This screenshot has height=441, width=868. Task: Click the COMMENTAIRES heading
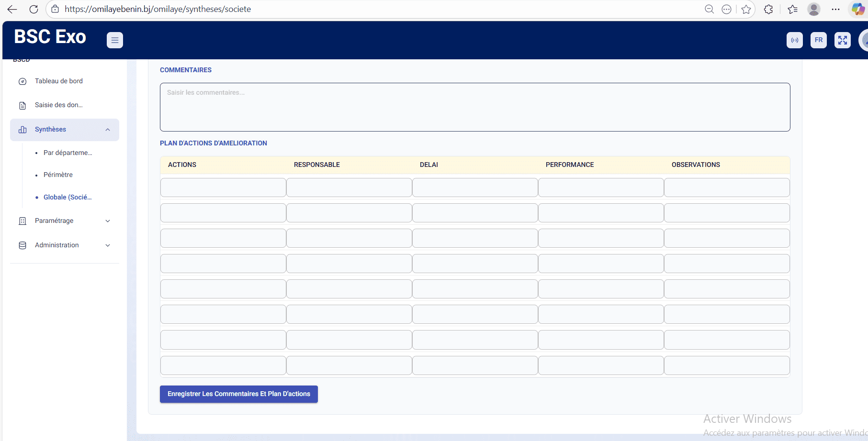[x=186, y=70]
